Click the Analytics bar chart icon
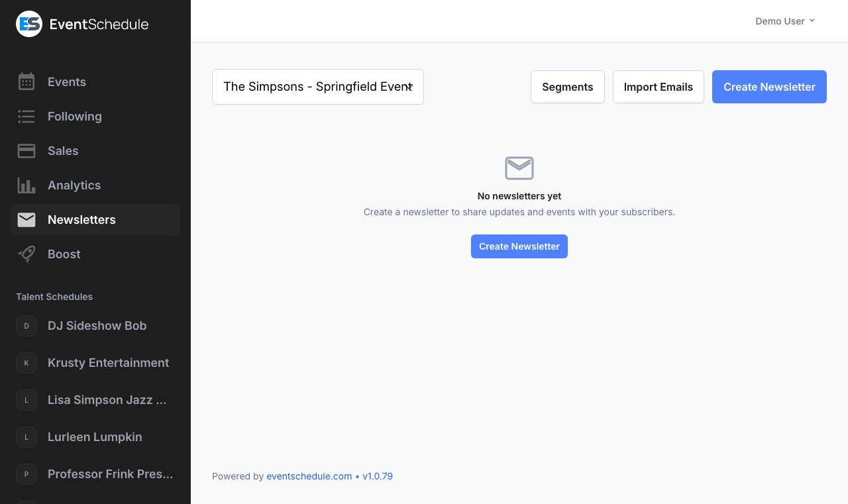The image size is (848, 504). pyautogui.click(x=26, y=185)
